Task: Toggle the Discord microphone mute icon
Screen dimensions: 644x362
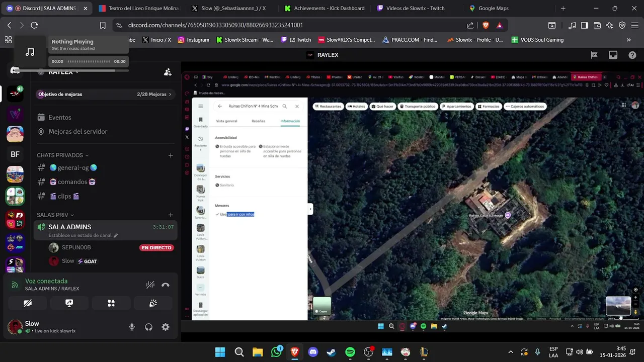Action: click(132, 327)
